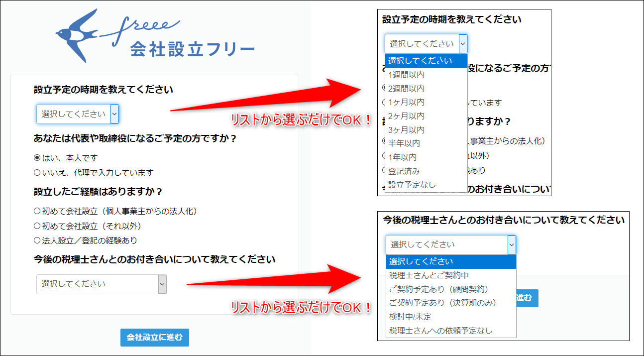Choose 税理士さんとご契約中 option
Screen dimensions: 644x356
click(x=429, y=275)
